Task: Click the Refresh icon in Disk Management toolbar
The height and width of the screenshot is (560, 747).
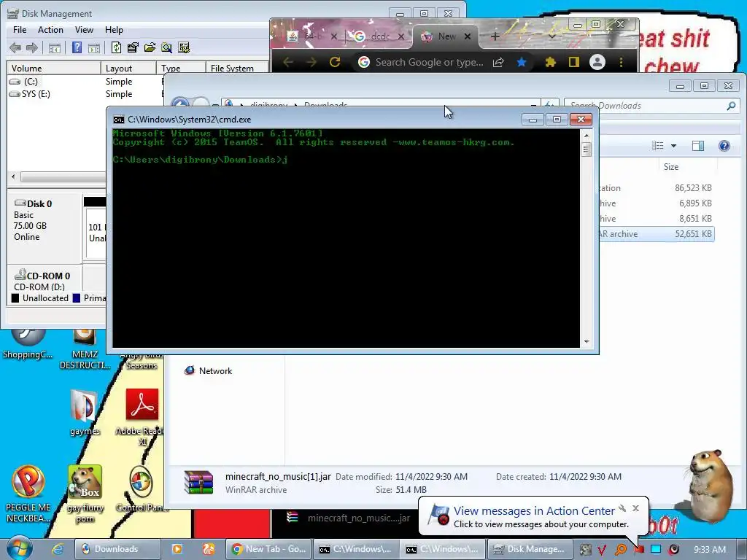Action: pyautogui.click(x=116, y=47)
